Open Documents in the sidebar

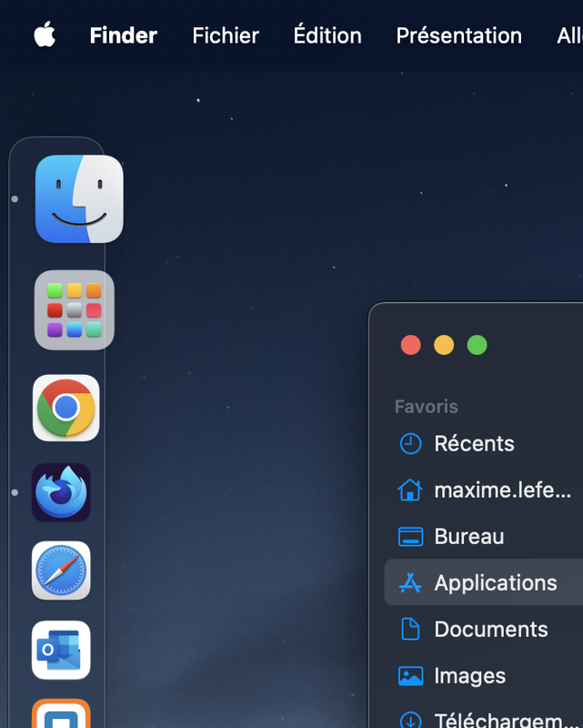[x=484, y=629]
